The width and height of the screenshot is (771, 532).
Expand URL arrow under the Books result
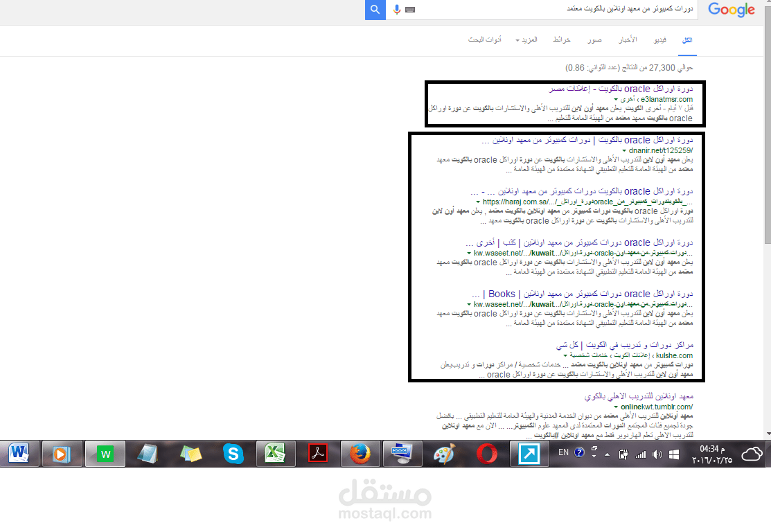pos(469,305)
